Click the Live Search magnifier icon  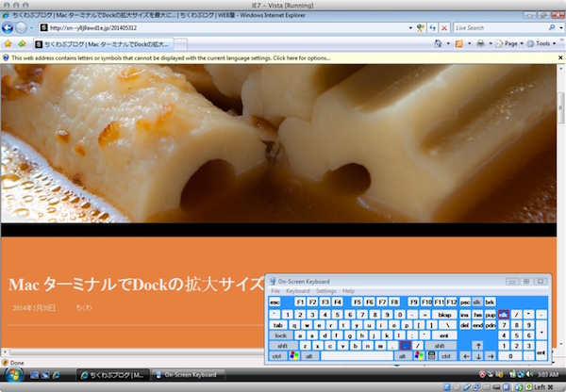point(552,27)
